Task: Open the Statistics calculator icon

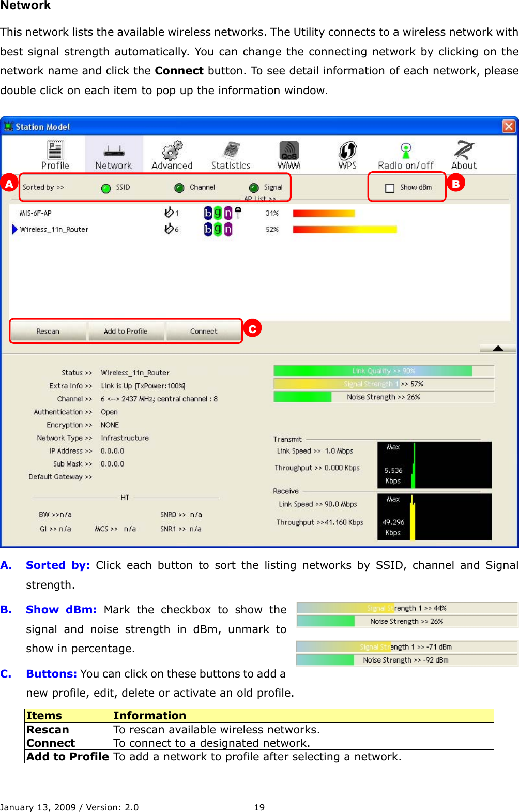Action: [x=231, y=155]
